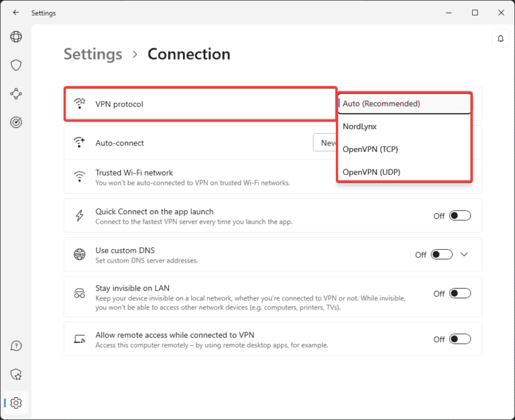Open the help question mark icon
The height and width of the screenshot is (420, 515).
(16, 346)
